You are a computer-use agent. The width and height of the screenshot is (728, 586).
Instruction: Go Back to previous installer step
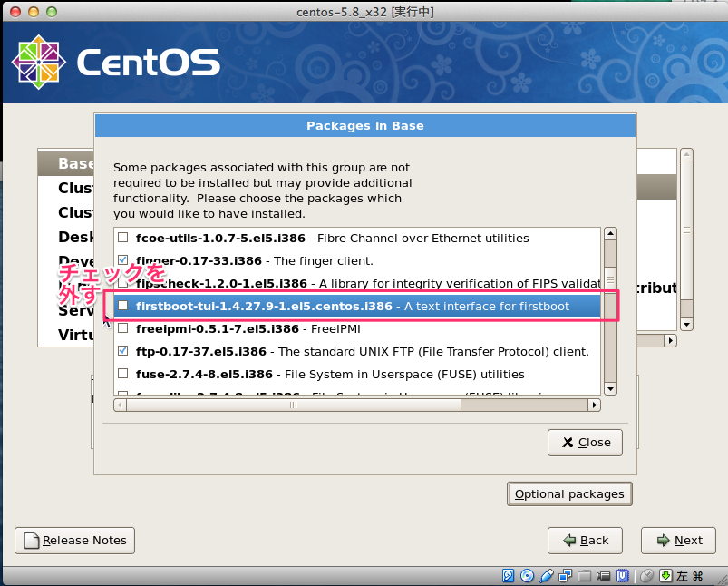click(x=585, y=541)
